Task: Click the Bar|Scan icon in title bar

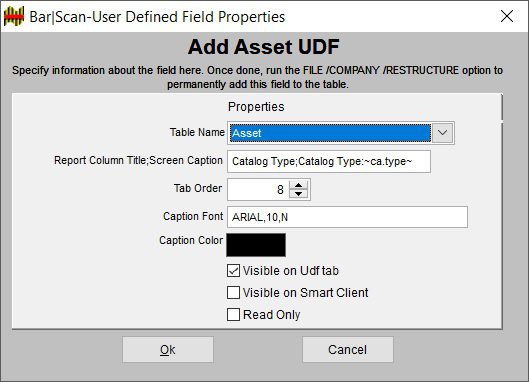Action: pyautogui.click(x=14, y=16)
